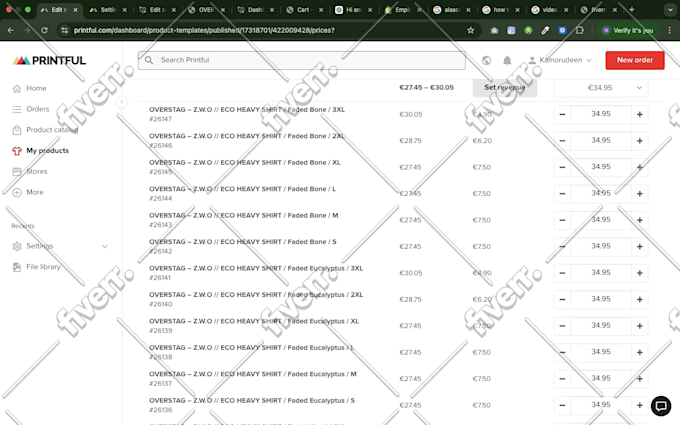Click the Set revenue button
The width and height of the screenshot is (680, 425).
coord(505,88)
